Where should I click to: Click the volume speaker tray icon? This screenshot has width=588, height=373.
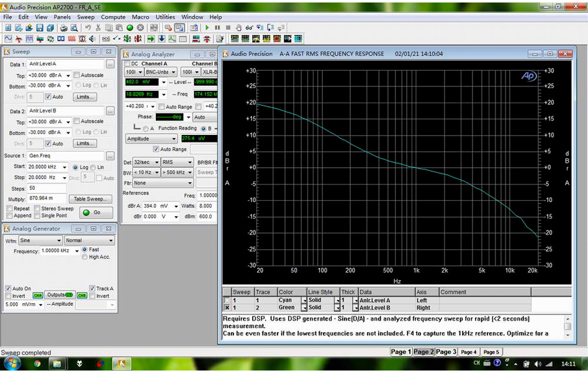coord(538,364)
